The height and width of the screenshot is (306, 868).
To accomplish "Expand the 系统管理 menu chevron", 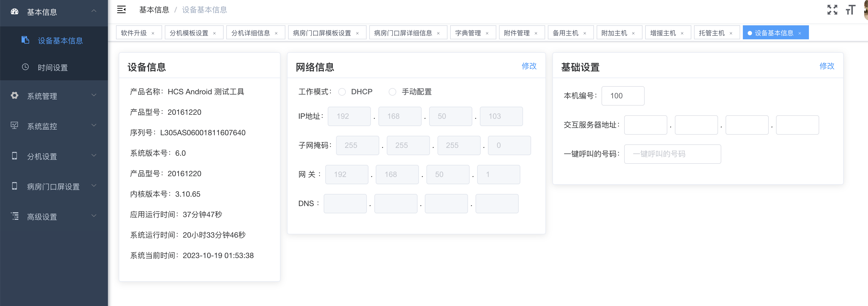I will coord(94,95).
